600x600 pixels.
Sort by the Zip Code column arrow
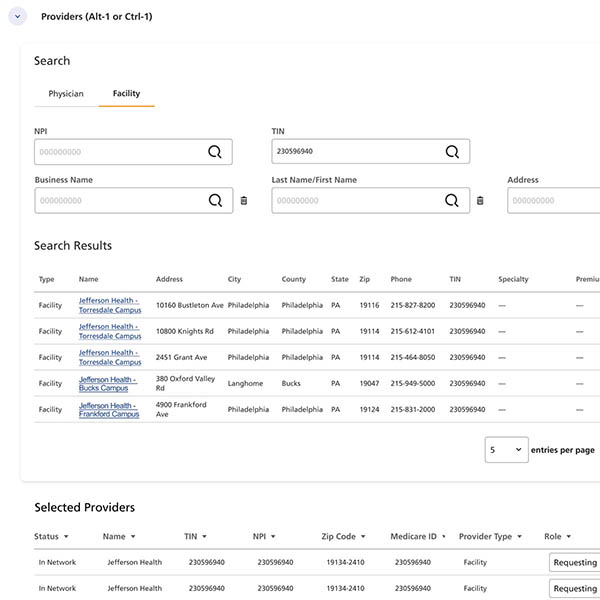pos(365,537)
